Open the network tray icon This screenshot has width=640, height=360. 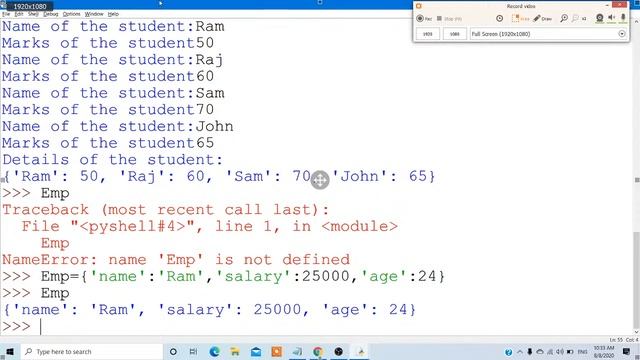(550, 352)
